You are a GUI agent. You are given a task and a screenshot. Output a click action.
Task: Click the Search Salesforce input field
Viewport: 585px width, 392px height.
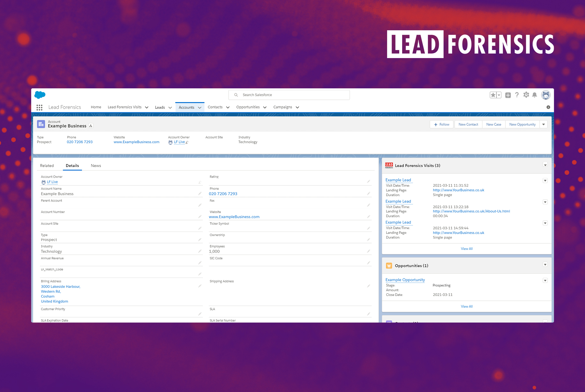click(289, 95)
